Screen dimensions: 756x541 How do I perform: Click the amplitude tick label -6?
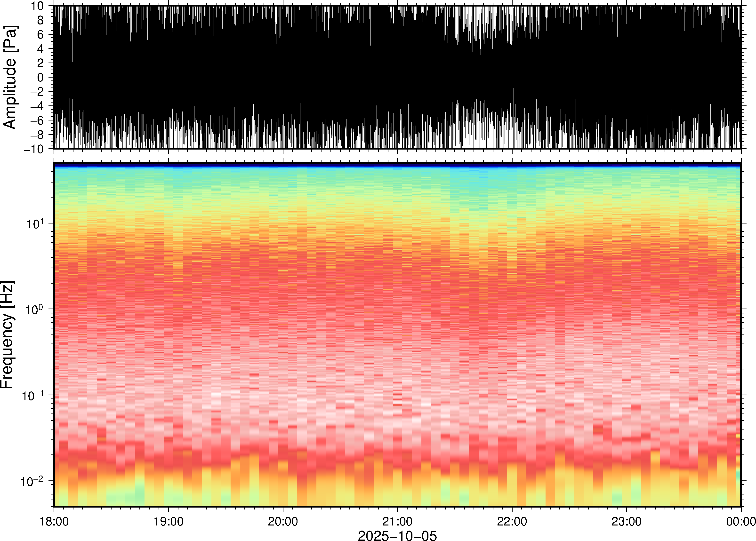(37, 121)
